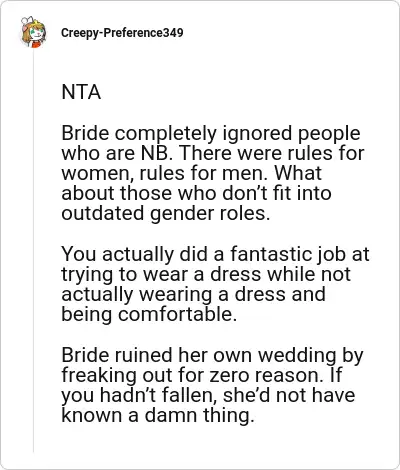Click the line "women, rules for men. What"
Screen dimensions: 400x470
192,174
